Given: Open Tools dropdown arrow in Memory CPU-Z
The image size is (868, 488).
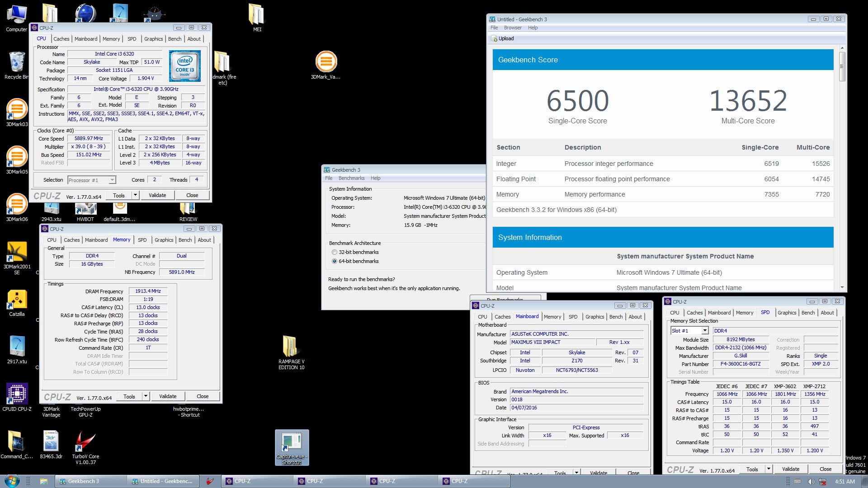Looking at the screenshot, I should [x=146, y=396].
